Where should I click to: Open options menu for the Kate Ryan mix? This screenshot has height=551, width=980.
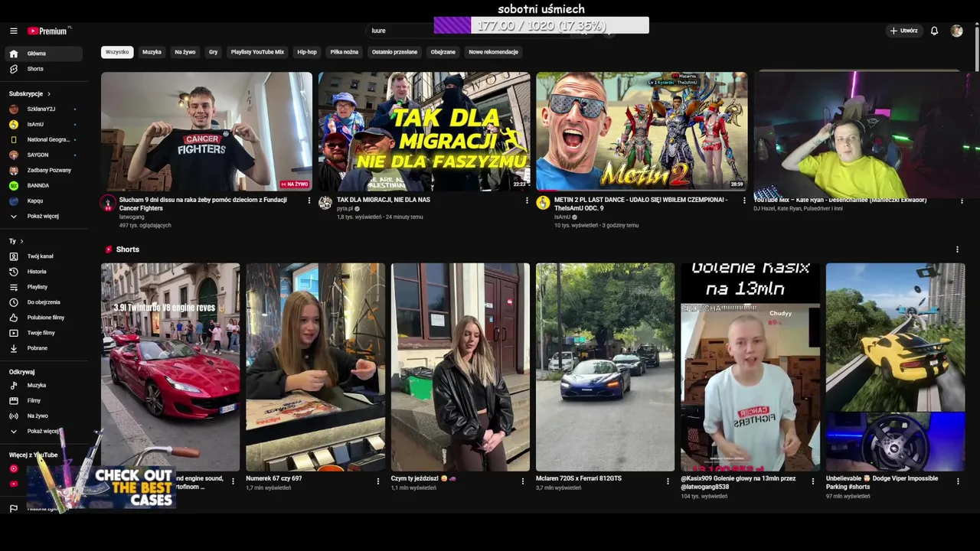click(962, 201)
